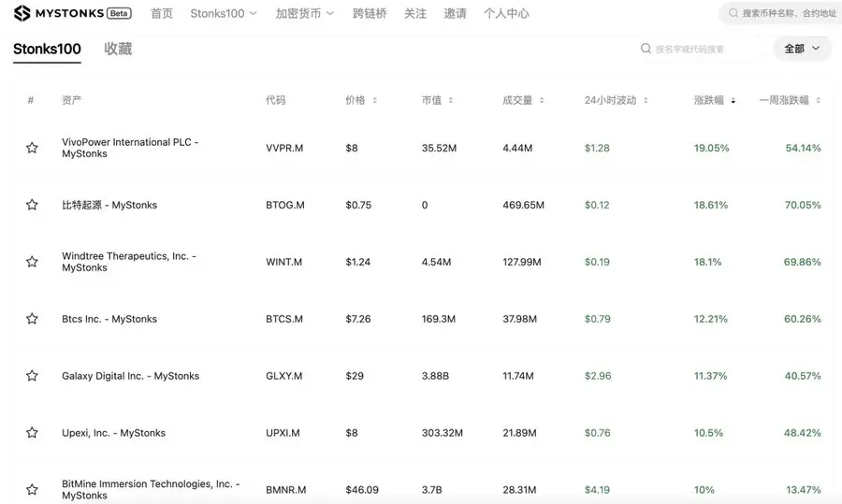This screenshot has height=504, width=842.
Task: Toggle favorite star for Windtree Therapeutics
Action: pos(32,262)
